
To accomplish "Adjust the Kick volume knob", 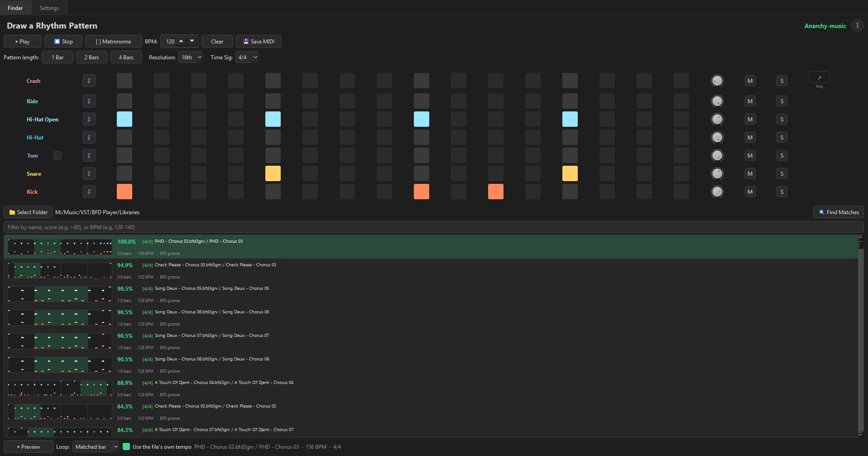I will click(717, 192).
